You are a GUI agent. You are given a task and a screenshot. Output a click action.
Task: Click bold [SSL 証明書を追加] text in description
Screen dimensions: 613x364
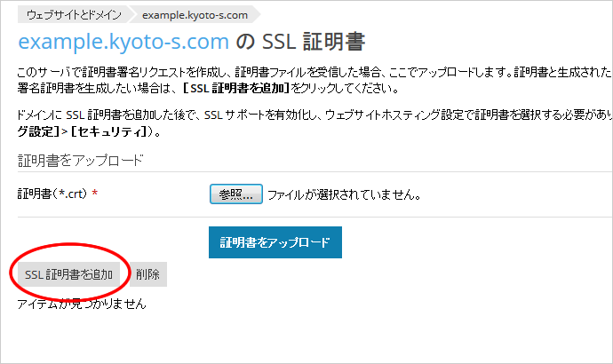pyautogui.click(x=236, y=89)
